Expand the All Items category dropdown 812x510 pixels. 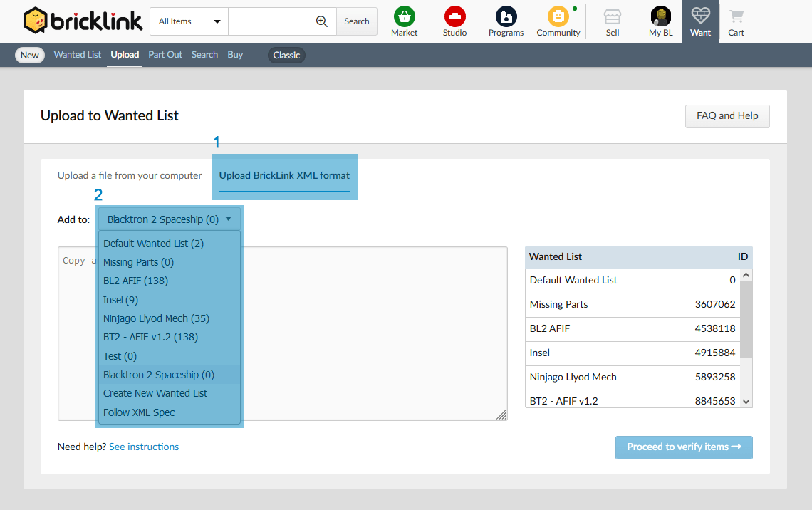pos(189,21)
